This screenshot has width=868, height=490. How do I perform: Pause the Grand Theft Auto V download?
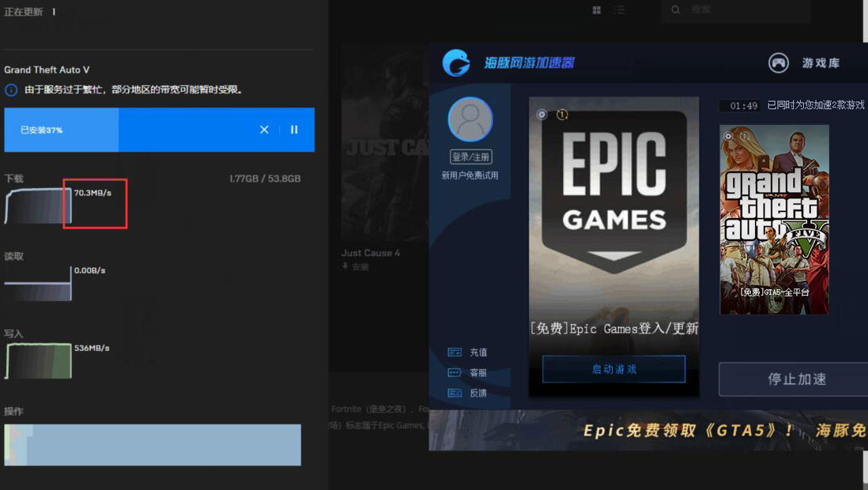point(293,130)
